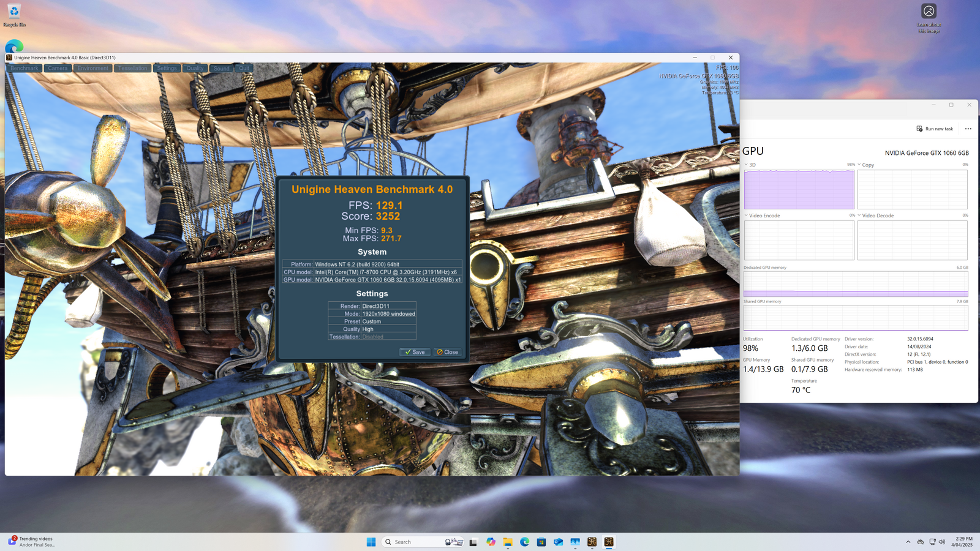The height and width of the screenshot is (551, 980).
Task: Open Microsoft Store from the taskbar
Action: click(541, 542)
